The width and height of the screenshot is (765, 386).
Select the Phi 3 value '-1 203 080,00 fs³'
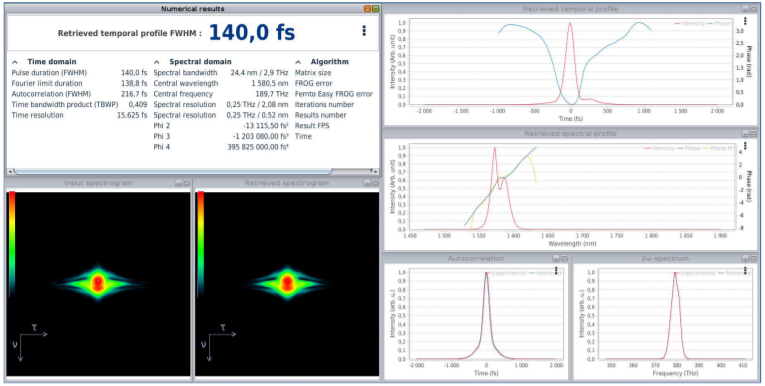click(261, 136)
